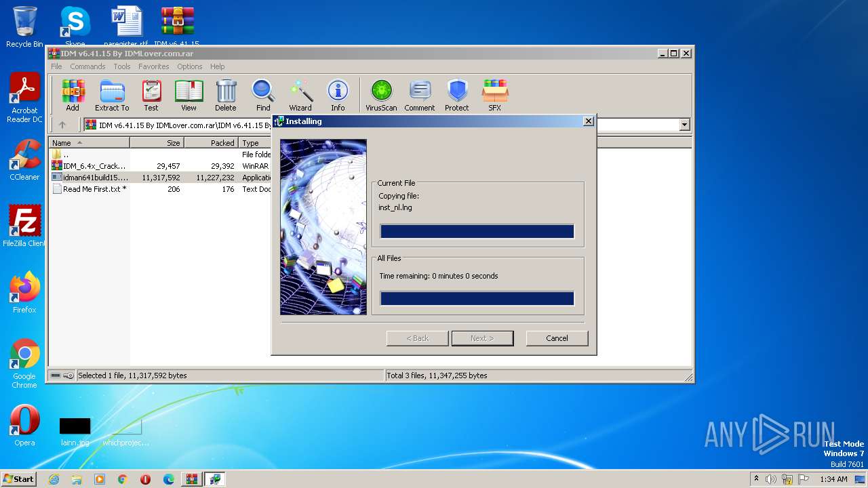Click the Chrome taskbar icon
The image size is (868, 488).
(x=123, y=479)
